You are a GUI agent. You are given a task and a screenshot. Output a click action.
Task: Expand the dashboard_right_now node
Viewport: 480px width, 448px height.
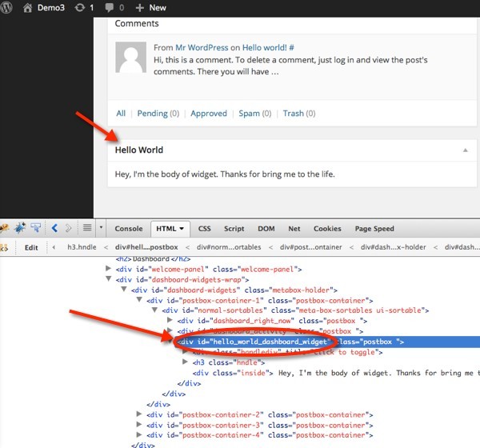click(x=170, y=320)
